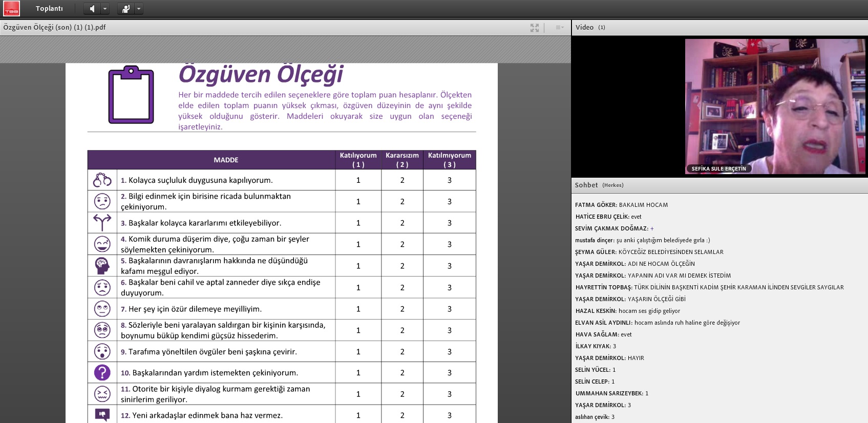868x423 pixels.
Task: Select option 1 for item 10 yardım istemekten
Action: (x=358, y=373)
